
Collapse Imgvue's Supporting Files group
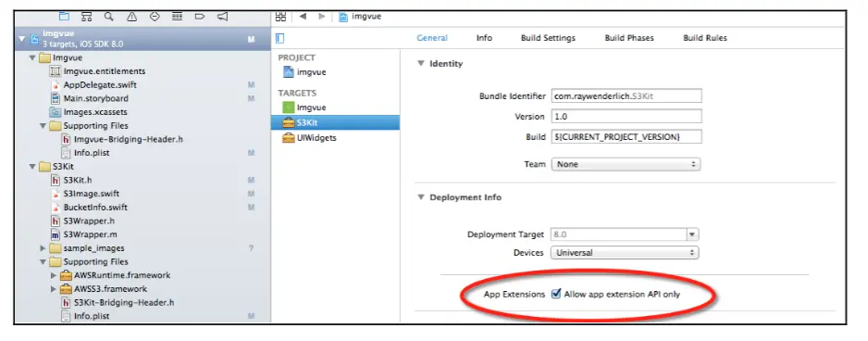[x=43, y=126]
